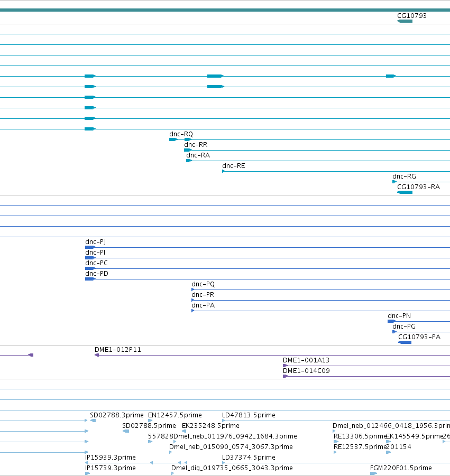Open Dmel_neb_015090_0574_3067.3prime EST

coord(231,447)
